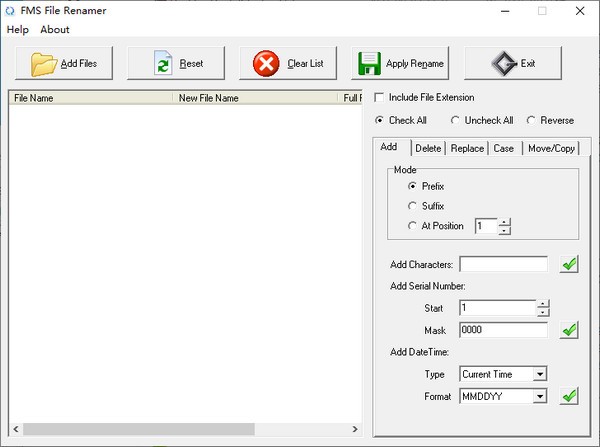The image size is (600, 447).
Task: Switch to the Case tab
Action: pos(504,148)
